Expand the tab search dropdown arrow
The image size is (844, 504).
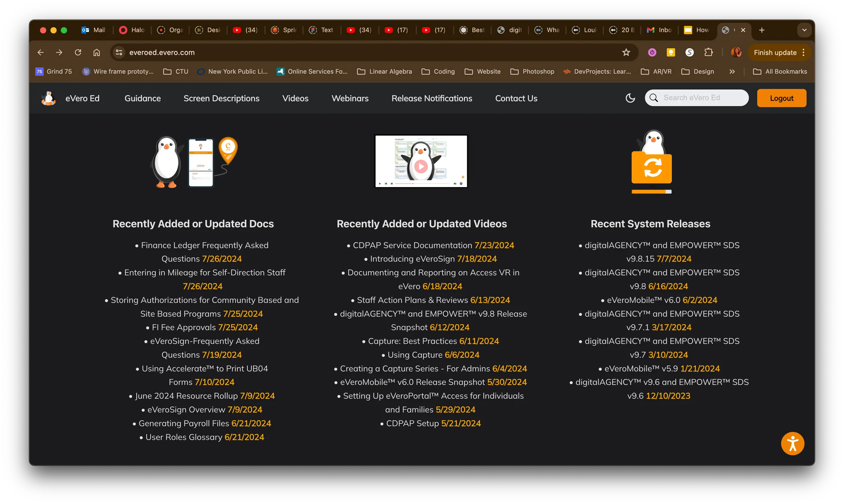[804, 30]
